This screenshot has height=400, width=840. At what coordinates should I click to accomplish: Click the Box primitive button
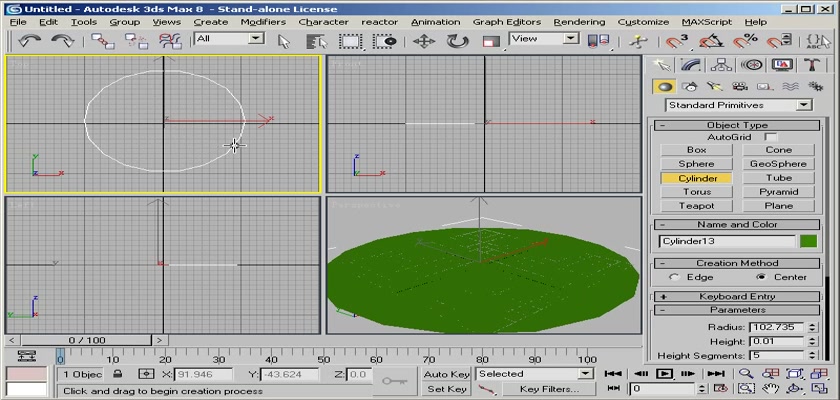coord(696,150)
